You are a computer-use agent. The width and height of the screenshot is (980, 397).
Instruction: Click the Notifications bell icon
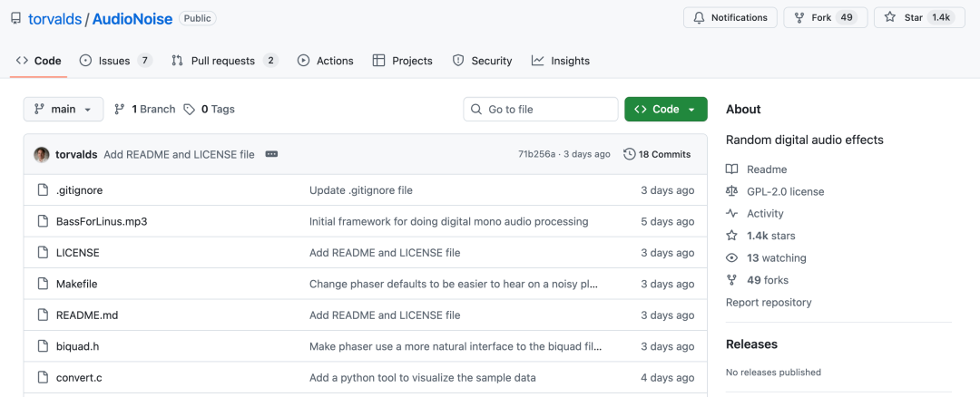699,17
